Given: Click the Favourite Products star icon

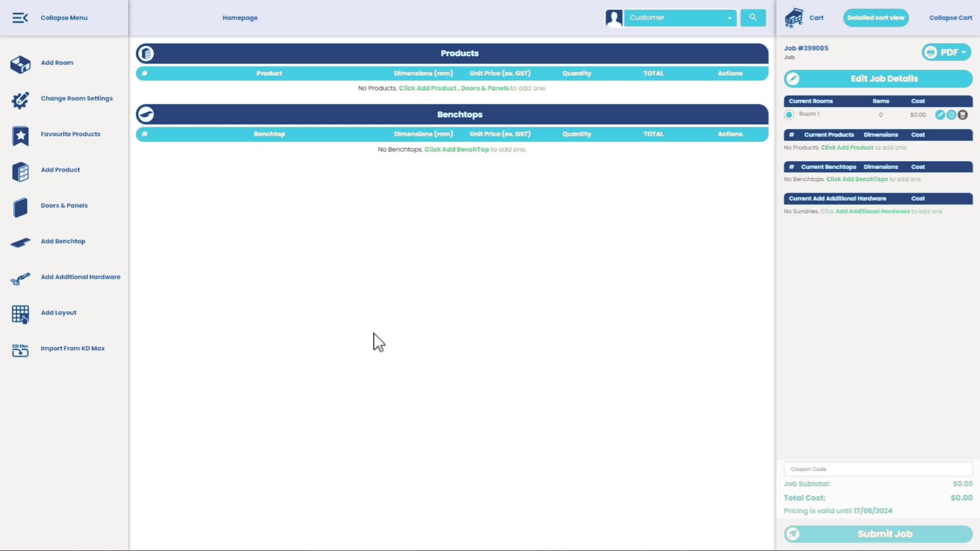Looking at the screenshot, I should [20, 136].
